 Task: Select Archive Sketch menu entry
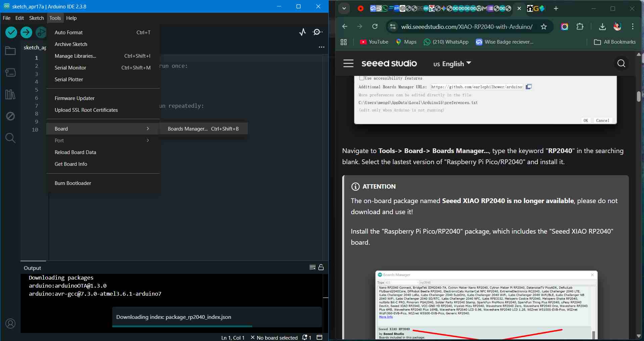(103, 44)
